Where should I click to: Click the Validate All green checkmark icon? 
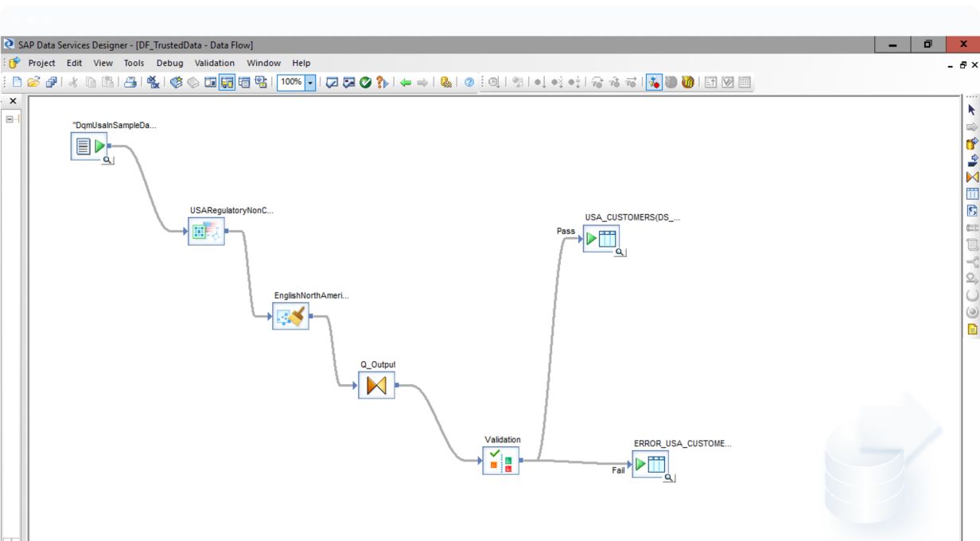365,82
